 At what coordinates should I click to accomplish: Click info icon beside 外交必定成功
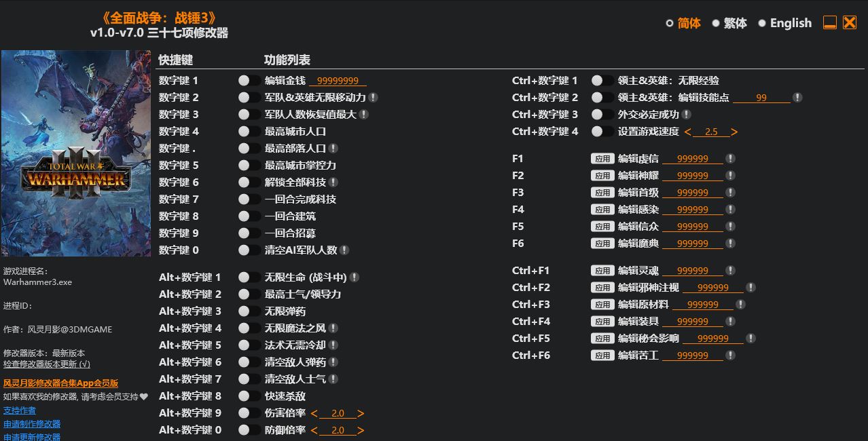(x=687, y=115)
